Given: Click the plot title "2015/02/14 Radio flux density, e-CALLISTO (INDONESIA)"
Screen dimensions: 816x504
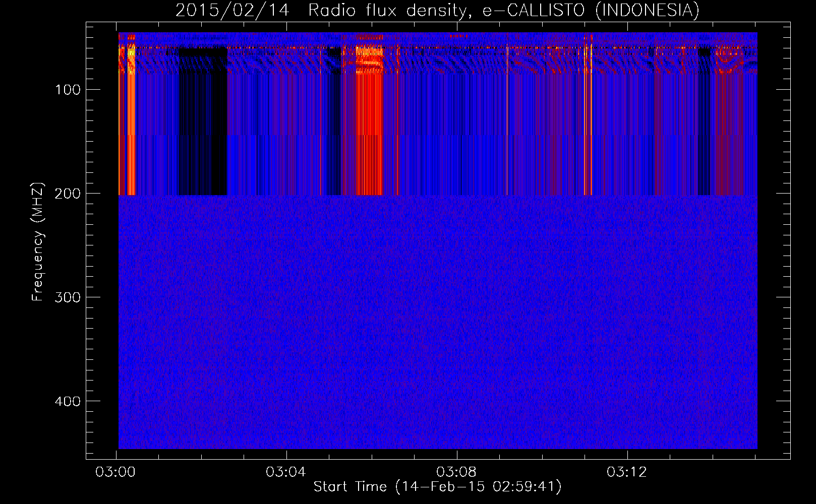Looking at the screenshot, I should tap(437, 11).
